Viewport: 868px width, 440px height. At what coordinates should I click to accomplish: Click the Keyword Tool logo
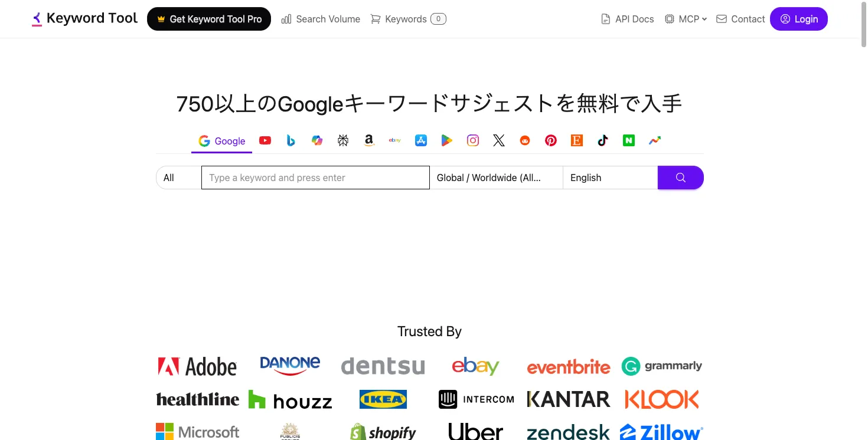[x=84, y=19]
